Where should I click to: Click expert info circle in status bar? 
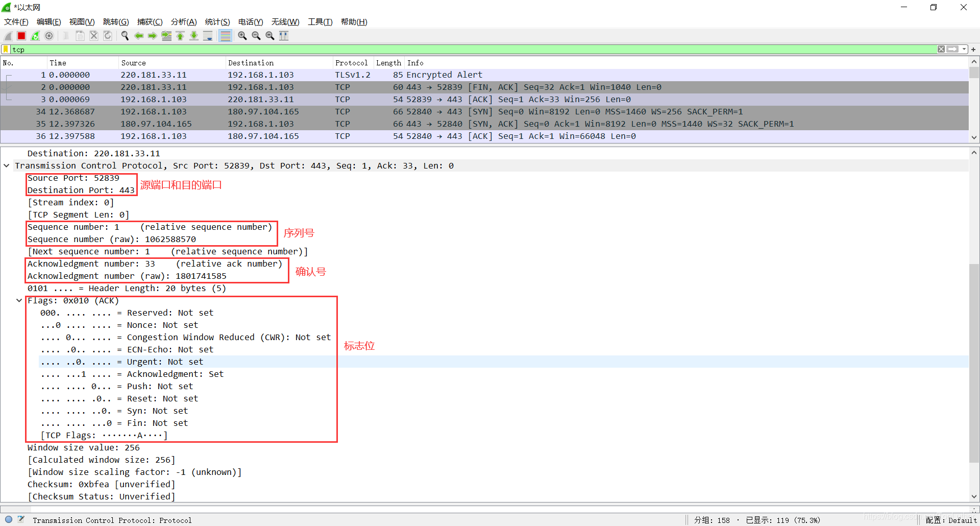click(9, 519)
